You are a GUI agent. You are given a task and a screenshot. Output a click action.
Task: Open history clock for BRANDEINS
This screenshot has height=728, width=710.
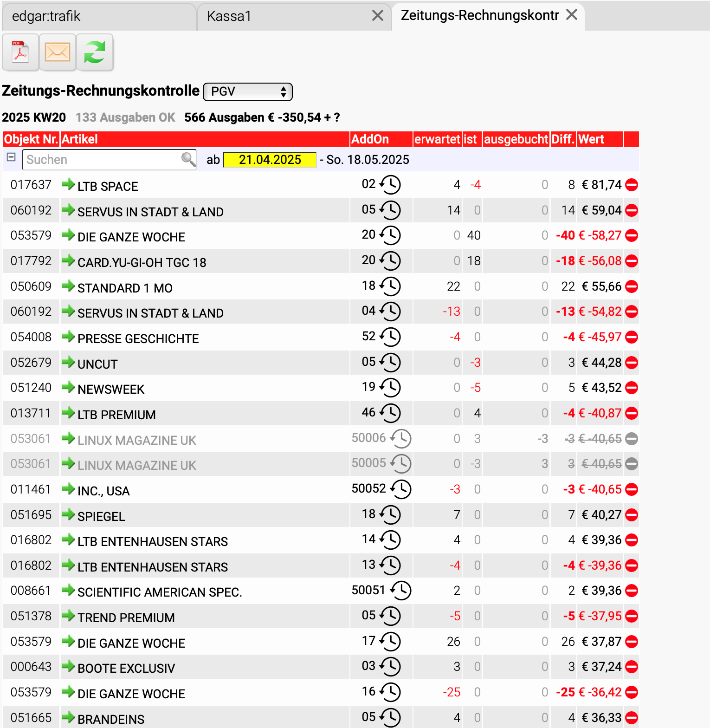coord(390,718)
